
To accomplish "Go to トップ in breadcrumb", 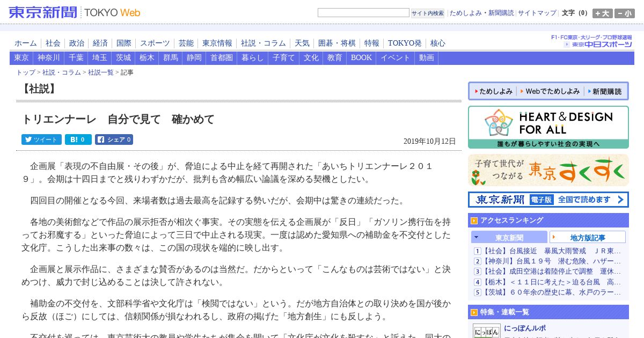I will coord(26,72).
